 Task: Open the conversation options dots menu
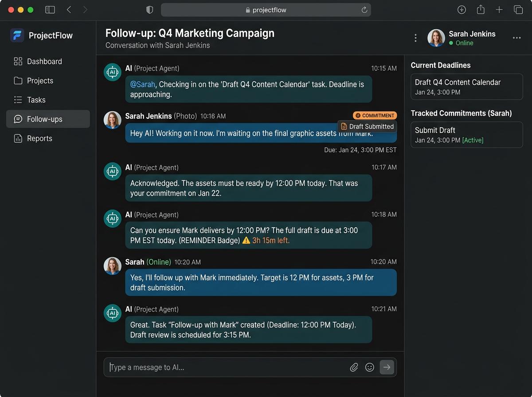[415, 38]
